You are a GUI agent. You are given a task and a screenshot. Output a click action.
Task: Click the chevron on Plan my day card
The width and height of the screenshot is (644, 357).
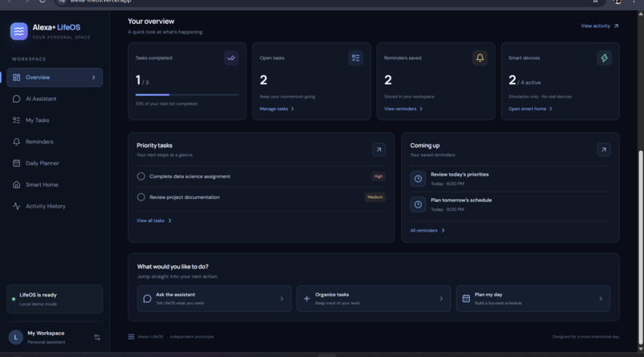pos(601,299)
